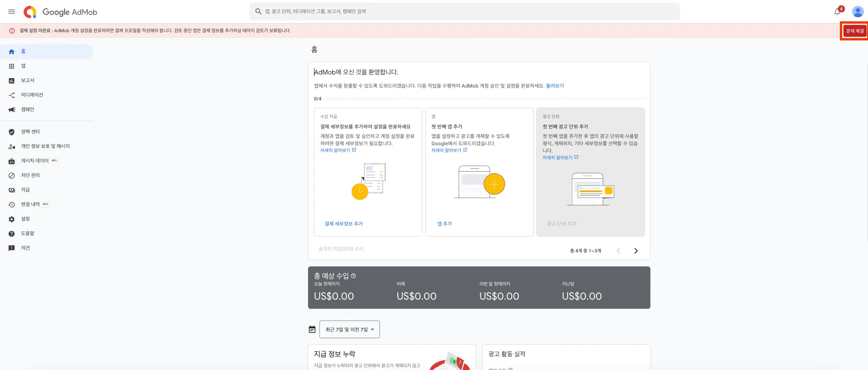Image resolution: width=868 pixels, height=370 pixels.
Task: Click the privacy and messaging icon
Action: [12, 147]
